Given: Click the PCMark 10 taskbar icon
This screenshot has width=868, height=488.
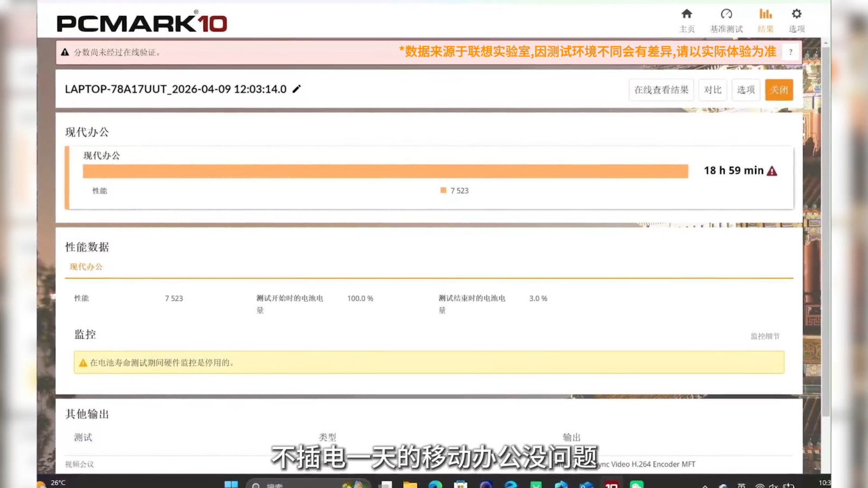Looking at the screenshot, I should 611,484.
